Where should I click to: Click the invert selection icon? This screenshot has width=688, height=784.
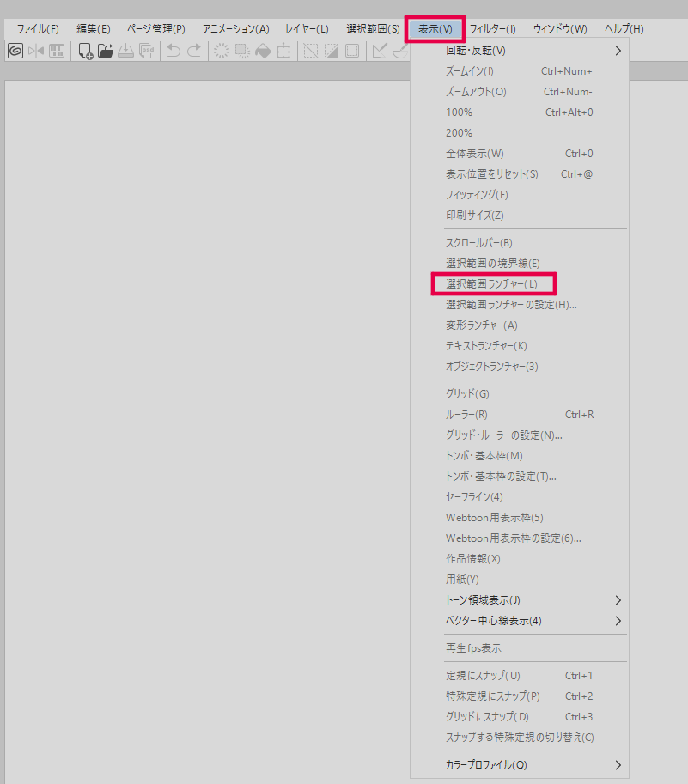coord(332,51)
